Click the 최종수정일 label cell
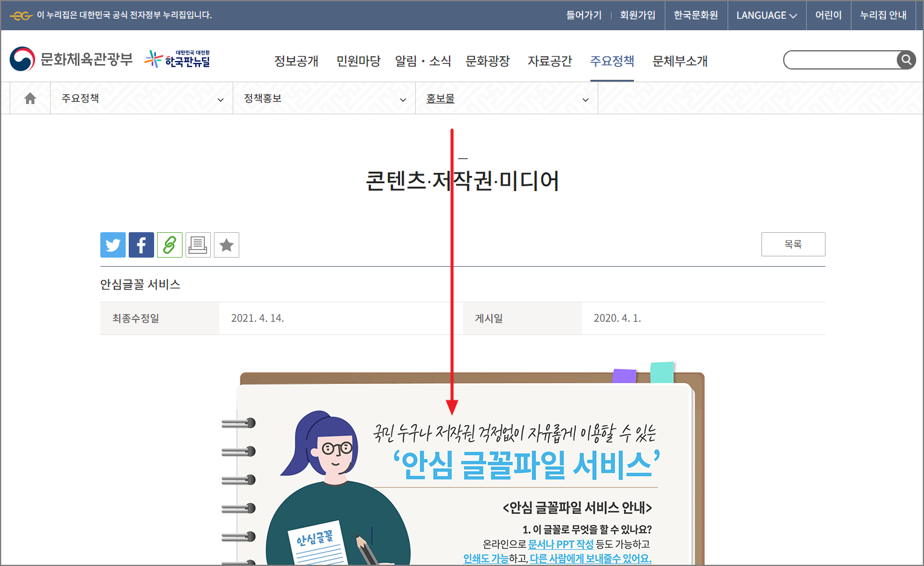Viewport: 924px width, 566px height. click(x=160, y=318)
